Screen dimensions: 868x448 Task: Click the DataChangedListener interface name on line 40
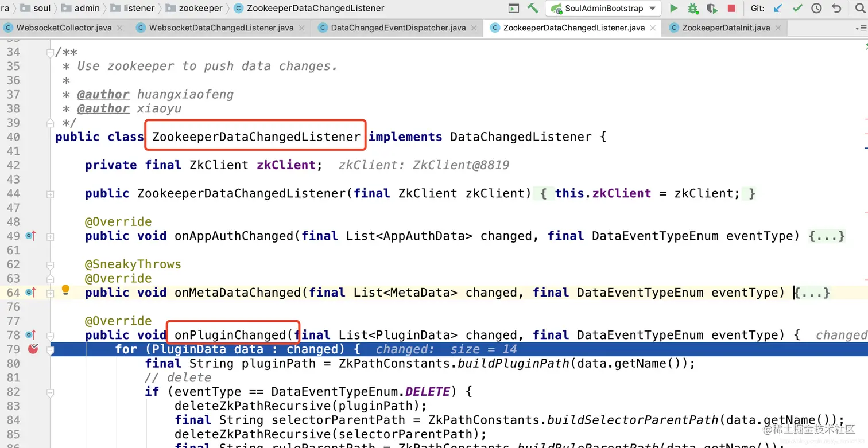coord(521,137)
